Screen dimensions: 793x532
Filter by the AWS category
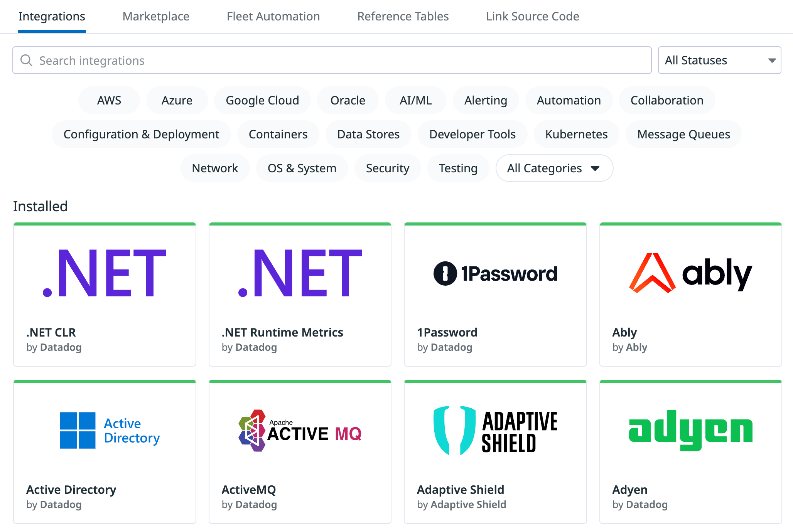109,100
